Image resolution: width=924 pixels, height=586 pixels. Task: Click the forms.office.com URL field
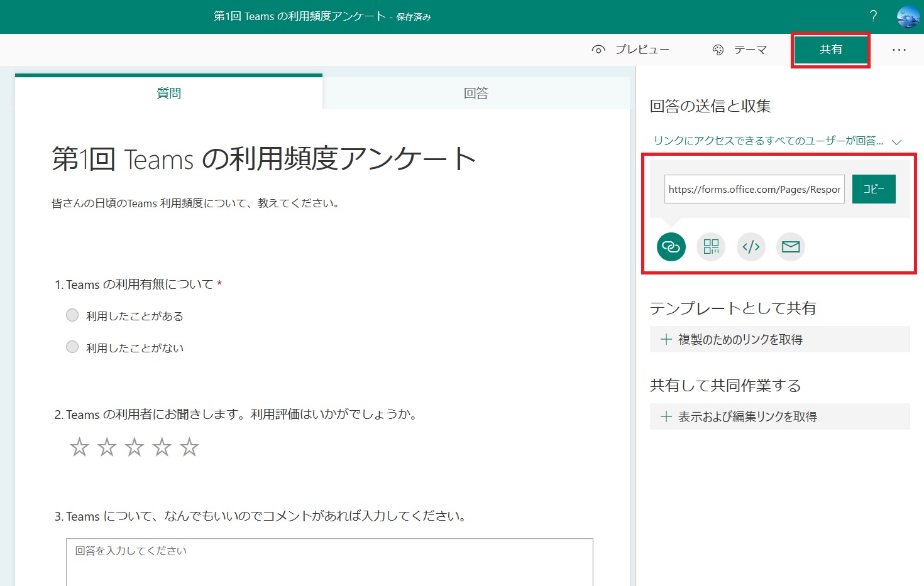coord(754,189)
